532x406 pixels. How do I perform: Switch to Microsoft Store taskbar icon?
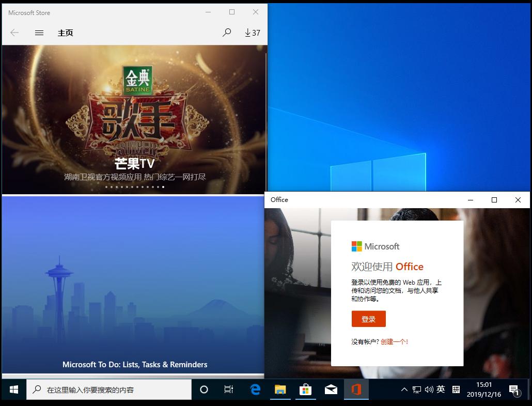[305, 389]
